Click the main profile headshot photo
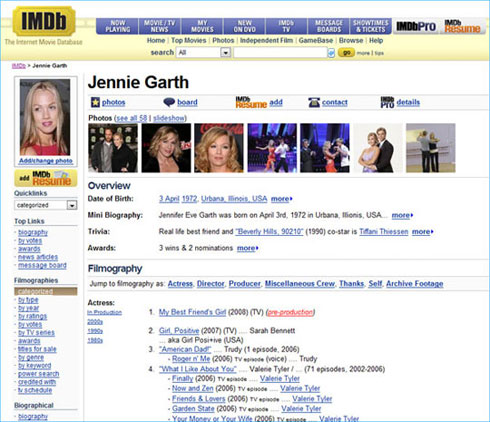This screenshot has width=490, height=422. [x=45, y=117]
